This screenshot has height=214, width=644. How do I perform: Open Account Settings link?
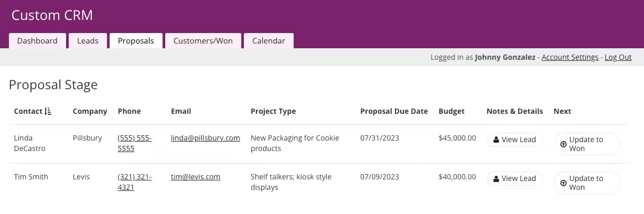pyautogui.click(x=570, y=57)
